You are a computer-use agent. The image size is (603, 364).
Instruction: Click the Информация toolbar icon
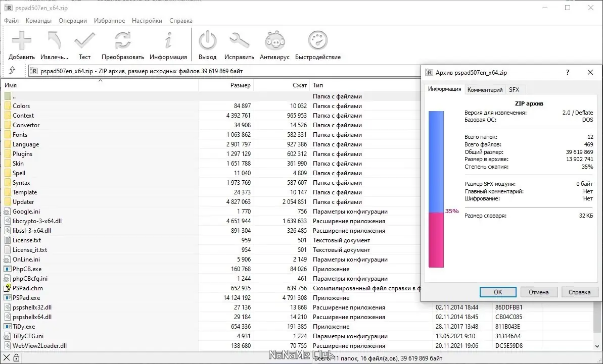point(168,40)
